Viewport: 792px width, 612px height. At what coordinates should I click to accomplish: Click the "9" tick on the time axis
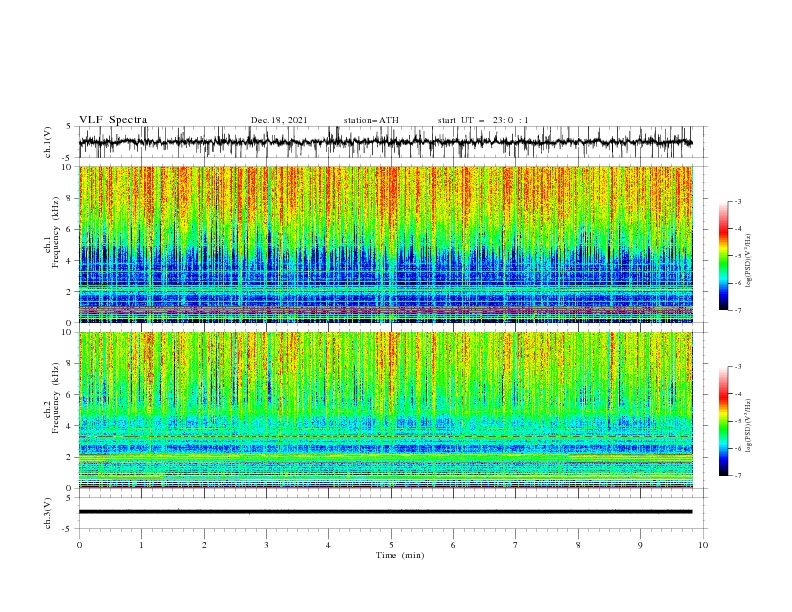point(640,545)
